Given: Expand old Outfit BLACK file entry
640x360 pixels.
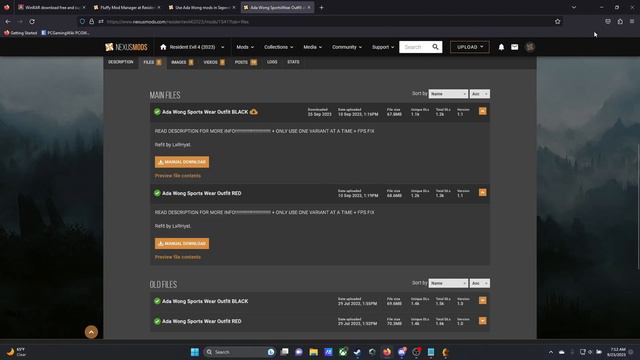Looking at the screenshot, I should point(482,300).
